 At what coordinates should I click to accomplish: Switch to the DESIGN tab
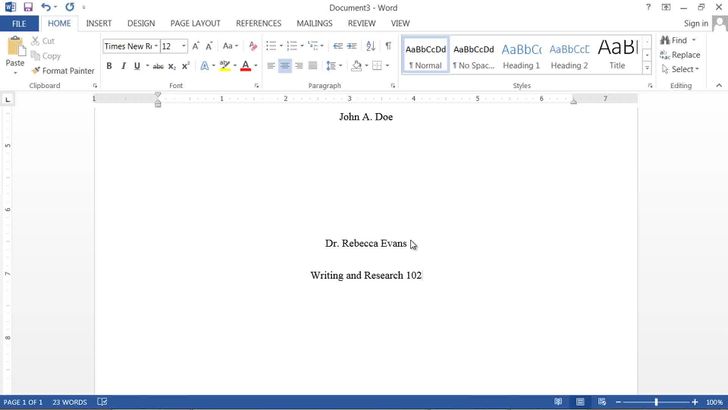(141, 23)
